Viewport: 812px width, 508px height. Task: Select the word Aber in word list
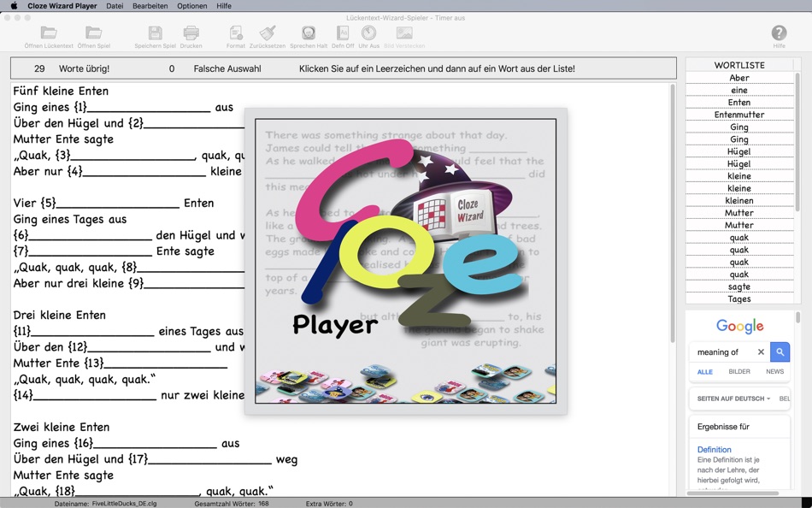tap(739, 78)
